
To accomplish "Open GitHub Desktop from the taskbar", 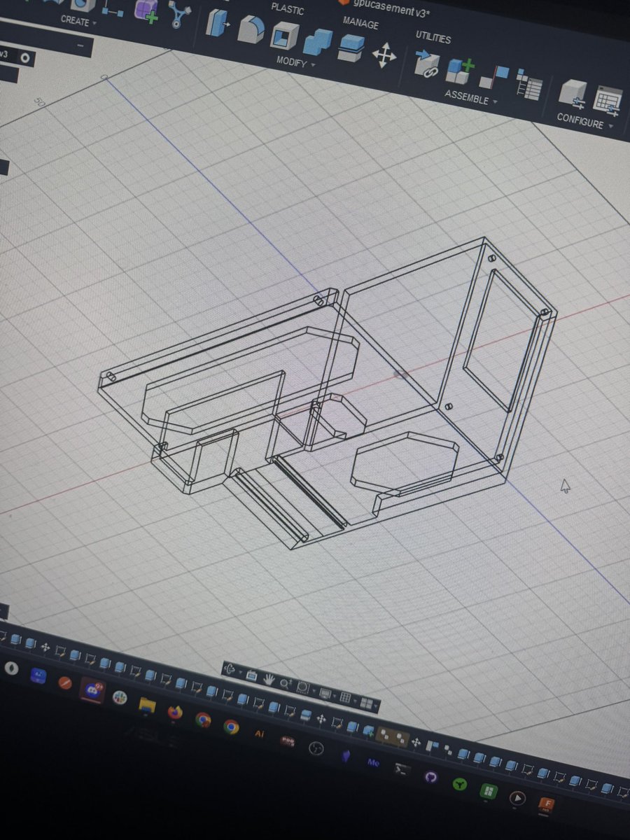I will [430, 777].
